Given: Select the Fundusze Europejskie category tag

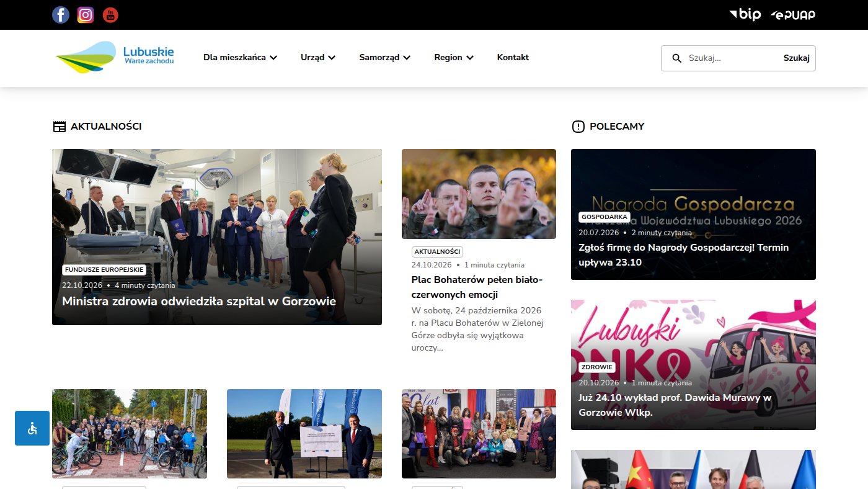Looking at the screenshot, I should 104,270.
